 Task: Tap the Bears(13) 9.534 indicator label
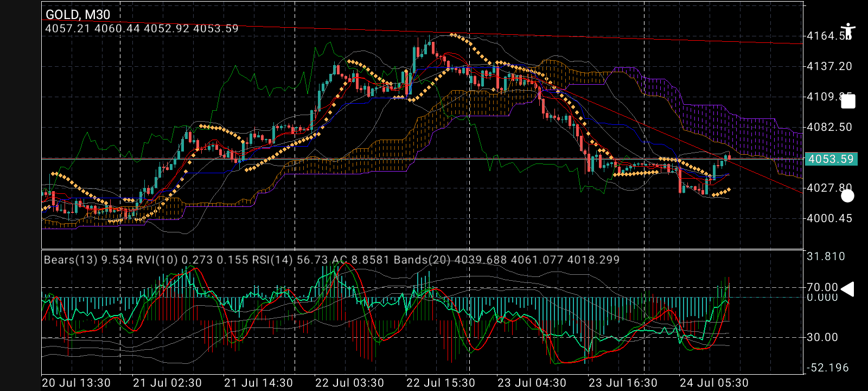pos(88,260)
